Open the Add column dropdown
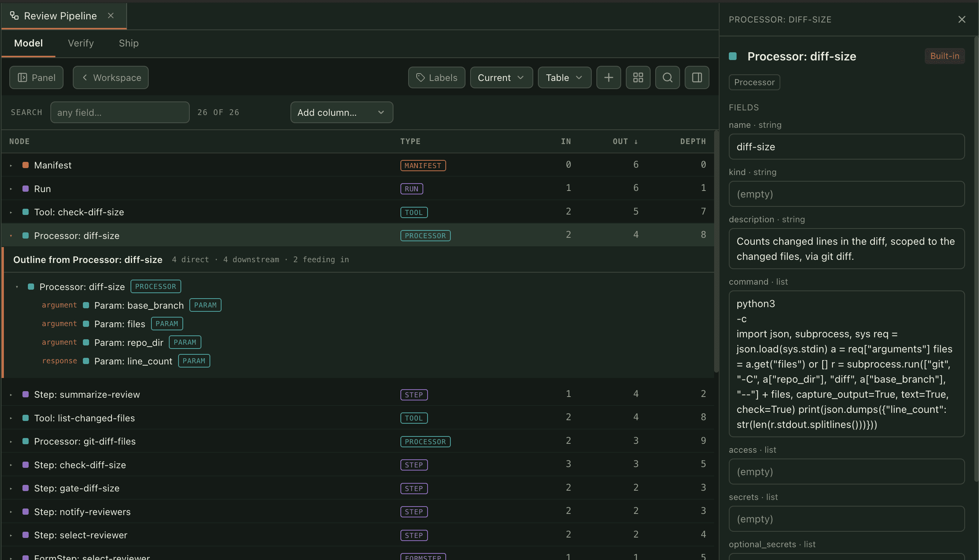This screenshot has width=979, height=560. [x=342, y=112]
